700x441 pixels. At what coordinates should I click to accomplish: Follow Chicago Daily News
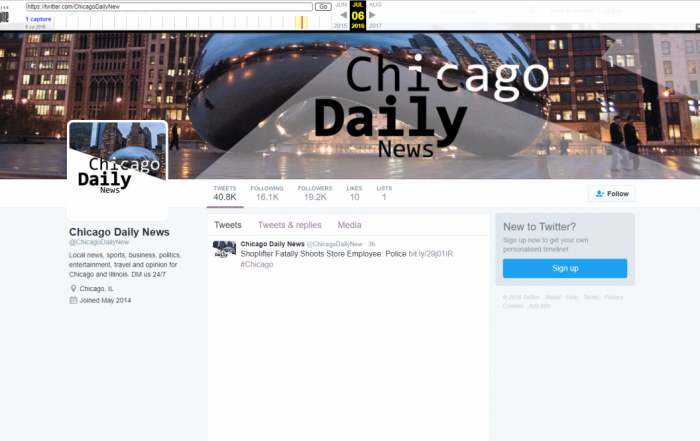612,194
